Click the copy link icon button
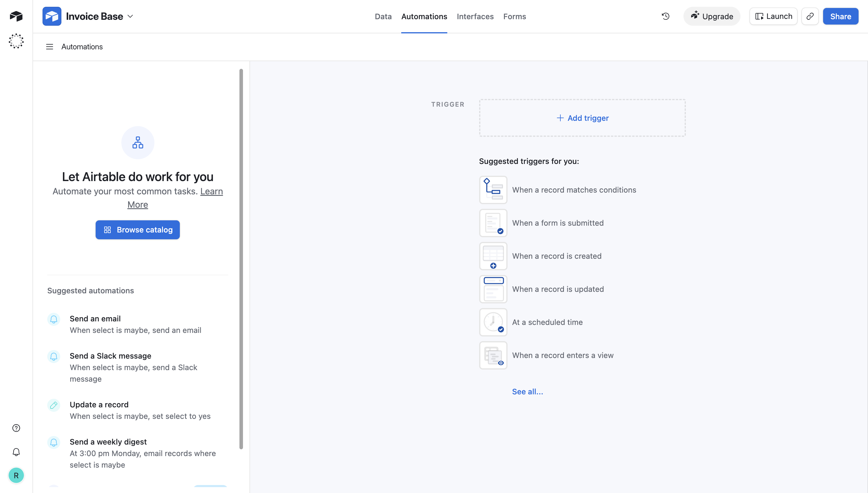 tap(810, 16)
